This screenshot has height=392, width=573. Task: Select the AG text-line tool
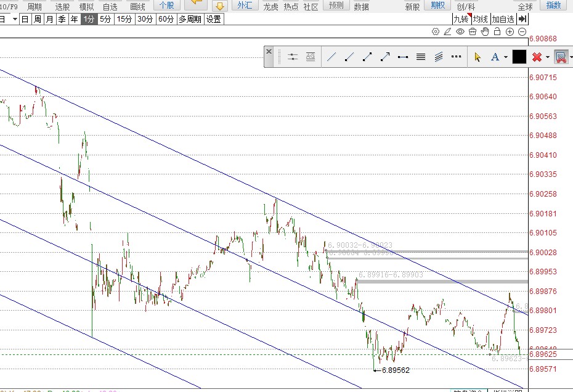coord(311,57)
